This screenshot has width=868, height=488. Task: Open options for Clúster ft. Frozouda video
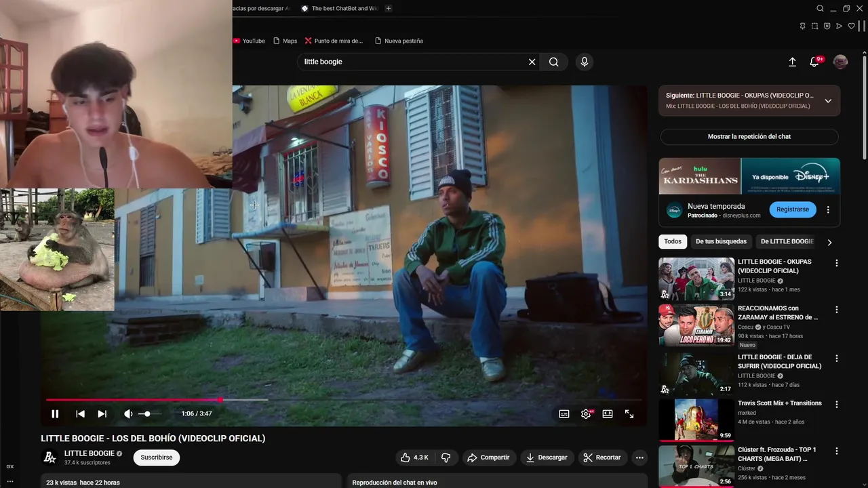coord(836,451)
